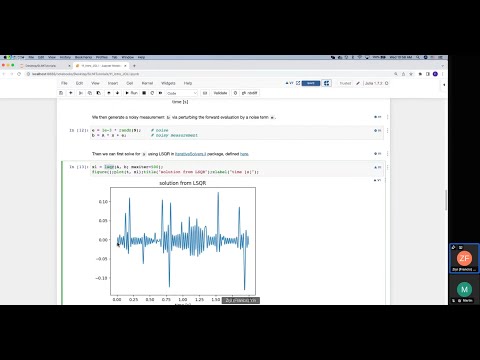The image size is (480, 360).
Task: Expand the browser tab search chevron
Action: (443, 66)
